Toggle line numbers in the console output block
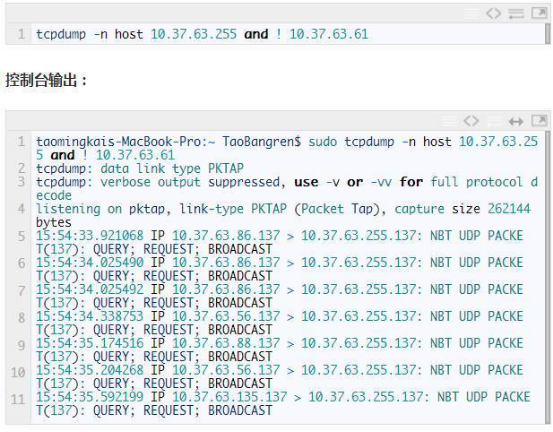Screen dimensions: 553x432 tap(449, 121)
